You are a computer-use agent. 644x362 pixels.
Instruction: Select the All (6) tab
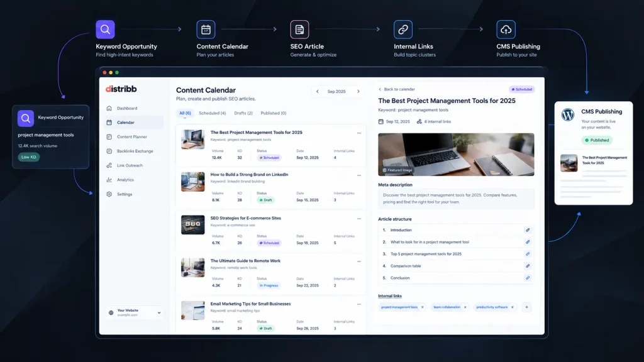185,113
